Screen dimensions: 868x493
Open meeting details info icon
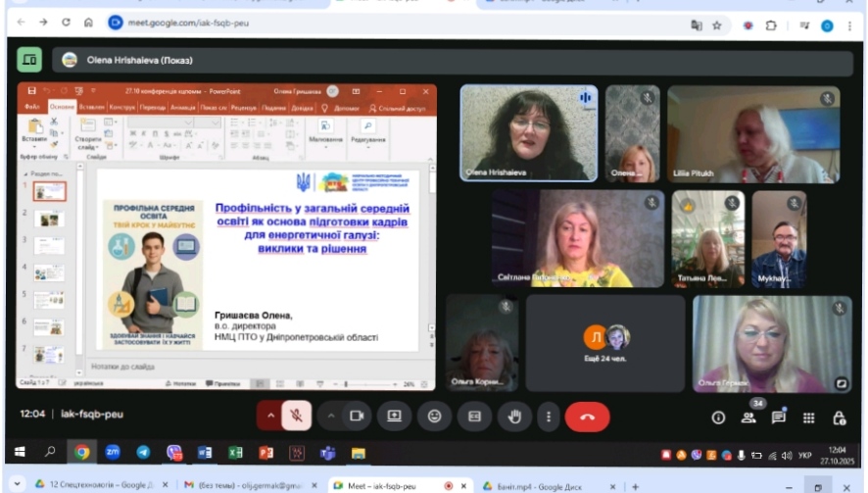(717, 418)
